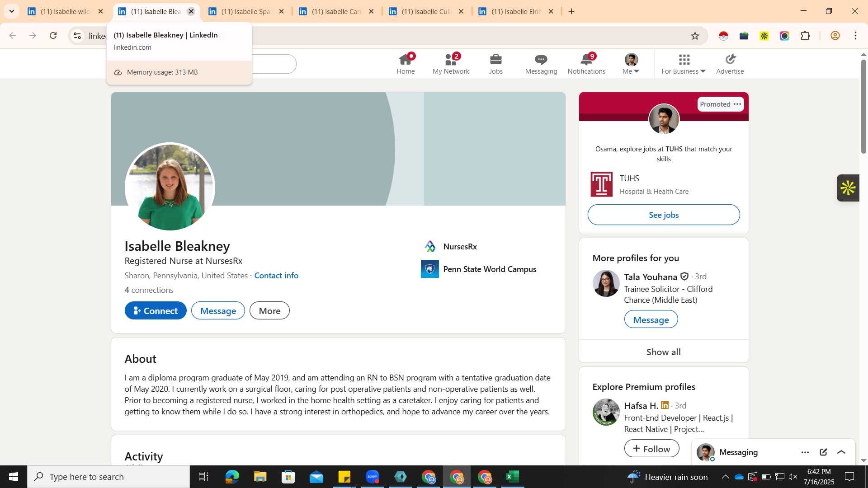
Task: Open the Messaging panel options ellipsis
Action: [x=805, y=452]
